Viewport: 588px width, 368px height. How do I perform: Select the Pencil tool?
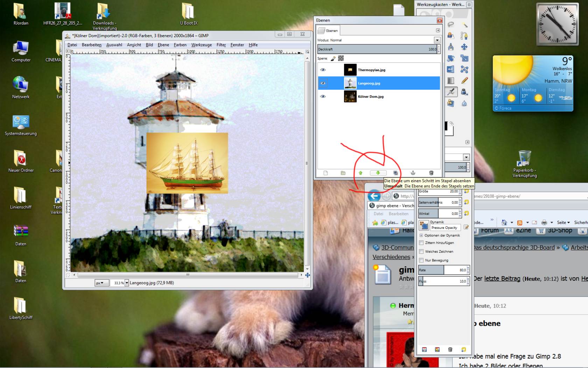click(464, 81)
